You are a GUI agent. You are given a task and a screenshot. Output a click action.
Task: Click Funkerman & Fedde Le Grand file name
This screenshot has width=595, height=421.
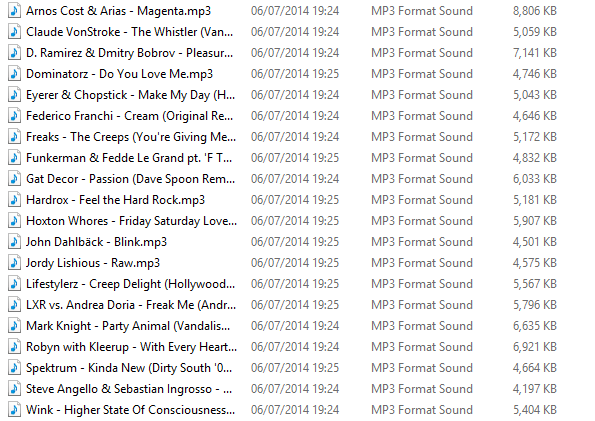(129, 158)
